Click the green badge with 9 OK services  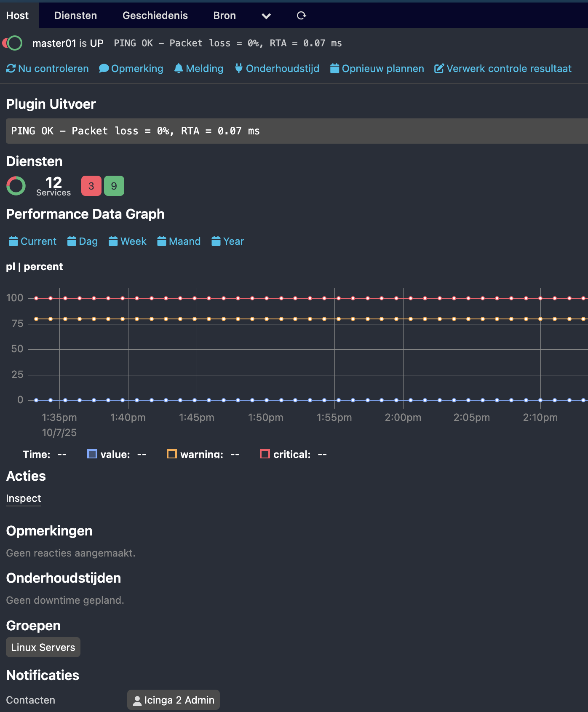(114, 186)
